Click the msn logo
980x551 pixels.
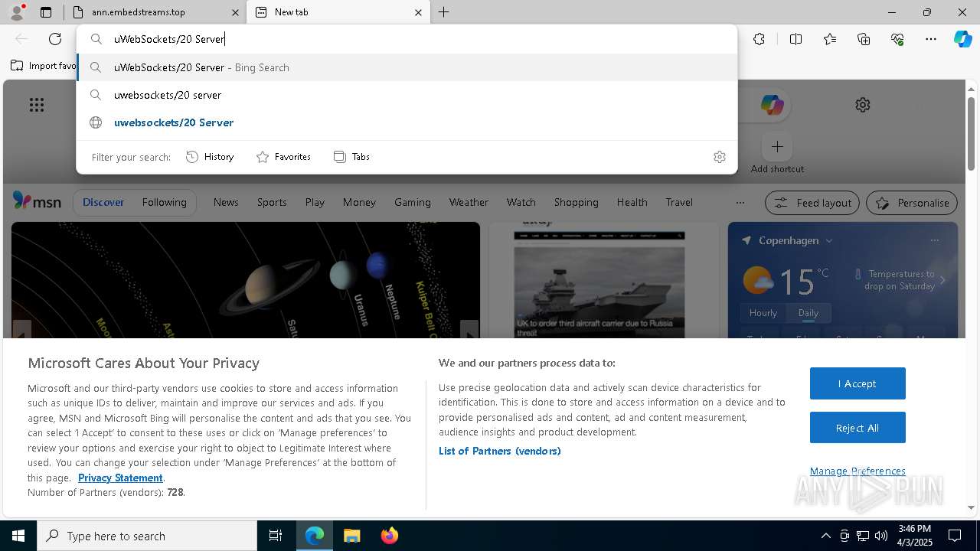37,201
